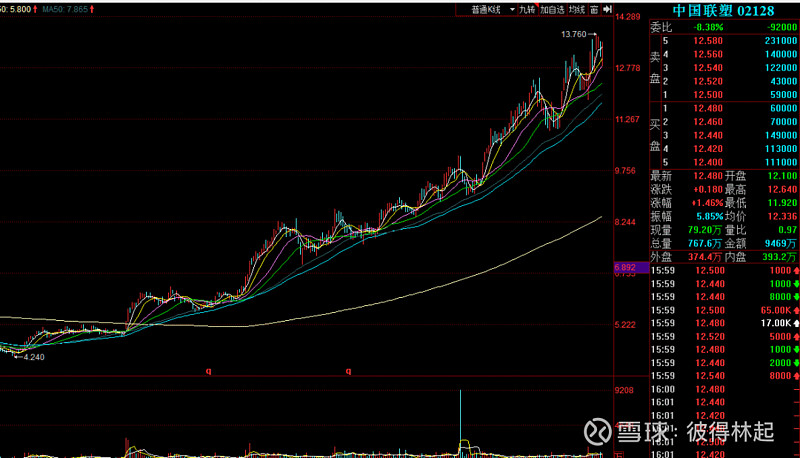Click the 金额 value 9469万
This screenshot has width=800, height=458.
coord(781,244)
